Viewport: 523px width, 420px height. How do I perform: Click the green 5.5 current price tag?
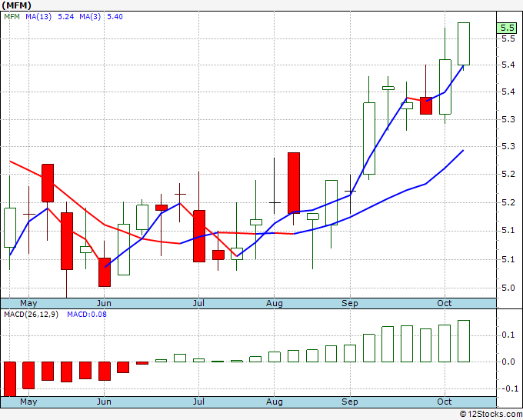[507, 28]
